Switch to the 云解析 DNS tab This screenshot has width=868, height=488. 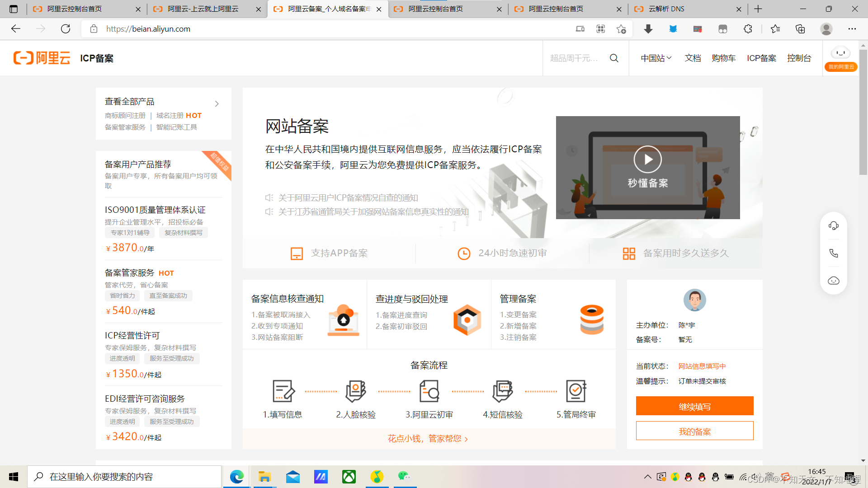[666, 9]
